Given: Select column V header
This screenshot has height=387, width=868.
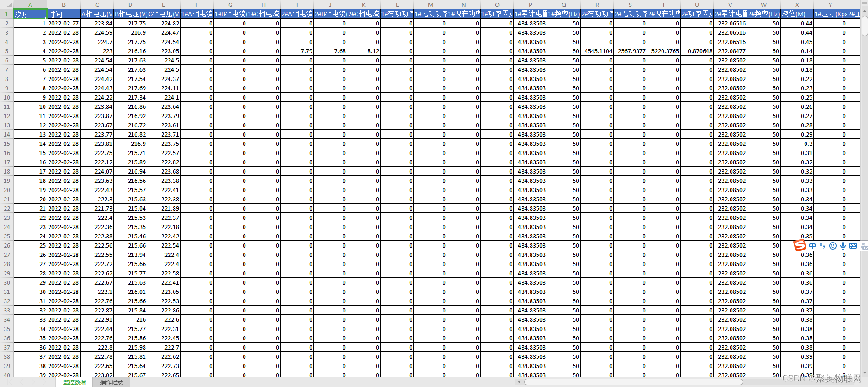Looking at the screenshot, I should pos(731,5).
